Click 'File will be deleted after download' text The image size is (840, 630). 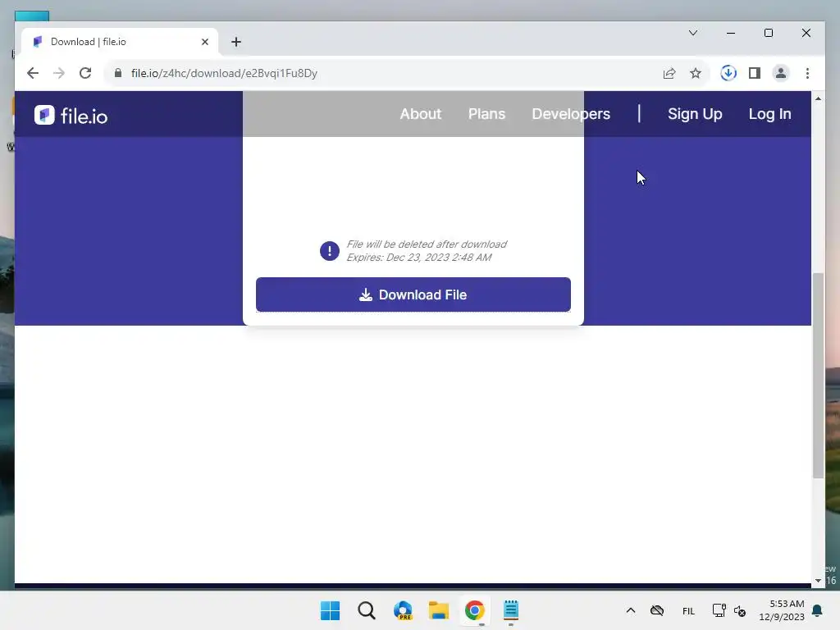(x=427, y=244)
